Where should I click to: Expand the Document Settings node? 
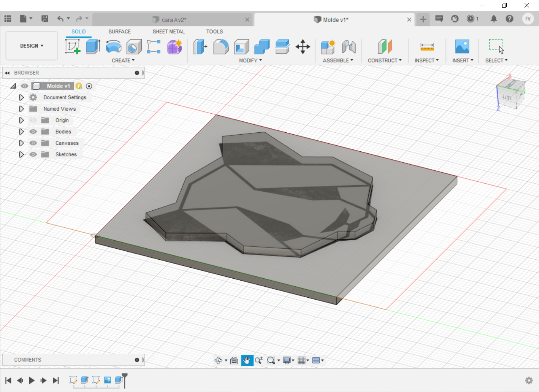[21, 97]
